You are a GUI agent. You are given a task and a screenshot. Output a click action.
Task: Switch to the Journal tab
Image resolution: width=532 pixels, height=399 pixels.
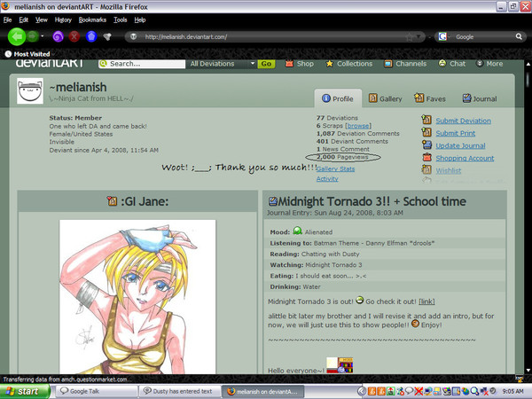point(480,98)
